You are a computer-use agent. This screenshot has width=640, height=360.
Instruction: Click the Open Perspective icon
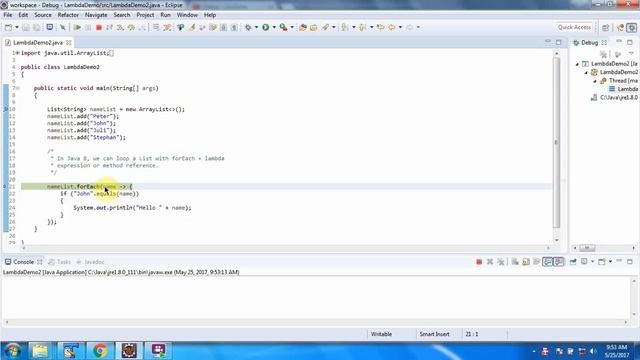coord(605,27)
